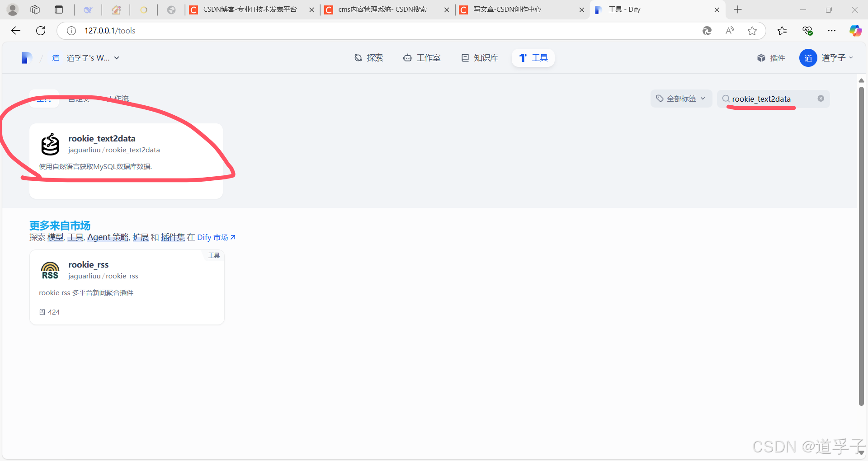The height and width of the screenshot is (461, 868).
Task: Open the Dify 市场 marketplace link
Action: (x=216, y=237)
